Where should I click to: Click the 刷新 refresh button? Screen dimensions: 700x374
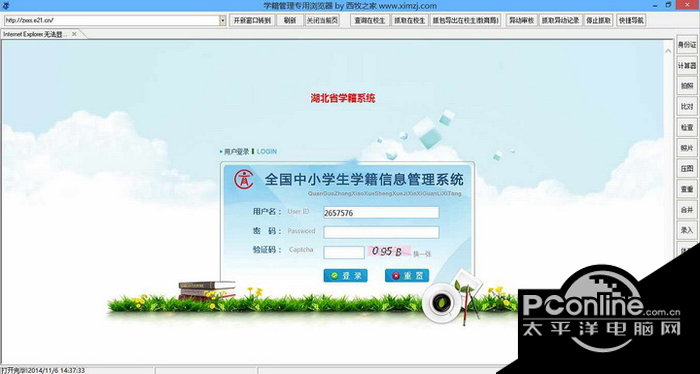pyautogui.click(x=290, y=21)
